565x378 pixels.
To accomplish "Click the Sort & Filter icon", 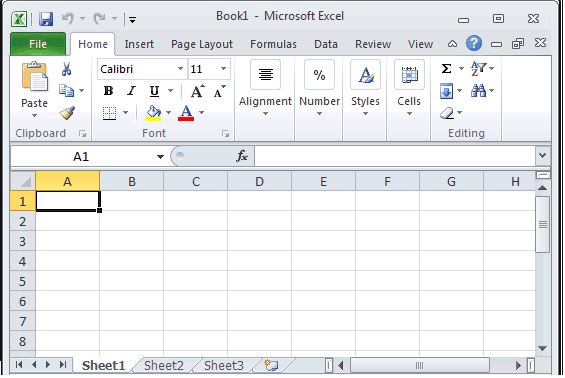I will click(x=479, y=68).
